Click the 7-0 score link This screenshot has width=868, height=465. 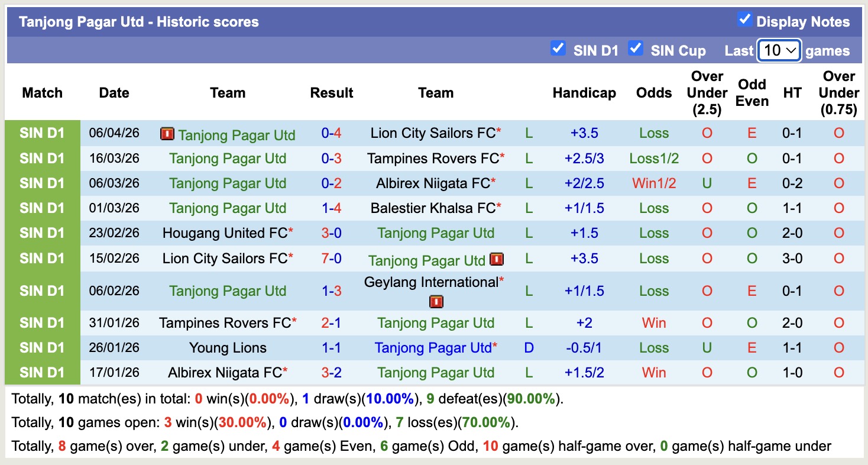pos(331,259)
